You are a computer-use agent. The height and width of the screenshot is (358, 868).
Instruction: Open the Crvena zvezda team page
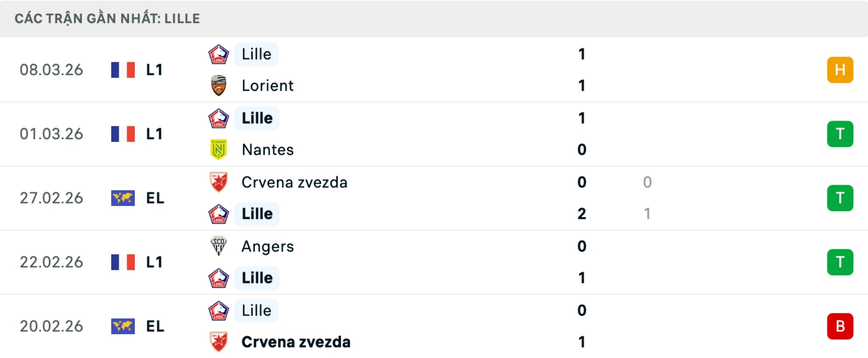point(294,182)
